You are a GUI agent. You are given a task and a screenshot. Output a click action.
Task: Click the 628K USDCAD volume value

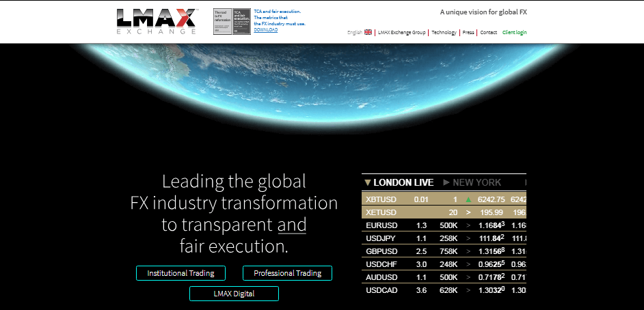(x=448, y=291)
